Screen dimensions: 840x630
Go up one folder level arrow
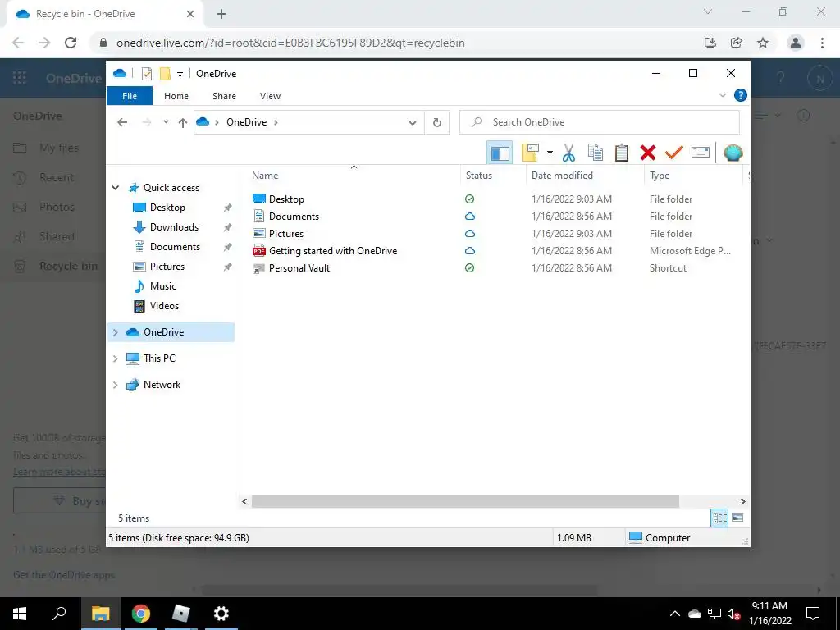tap(183, 123)
